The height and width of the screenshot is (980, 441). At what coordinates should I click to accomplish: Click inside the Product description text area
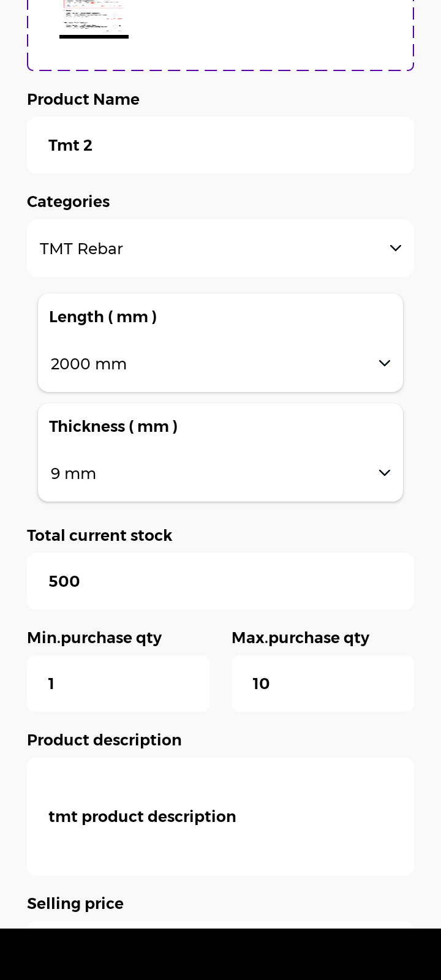tap(221, 816)
